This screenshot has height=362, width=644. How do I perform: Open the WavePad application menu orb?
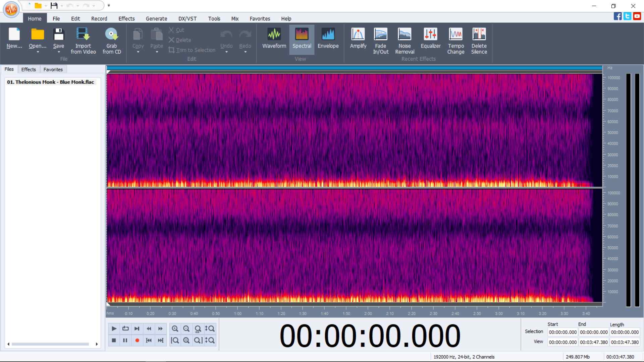click(x=11, y=9)
